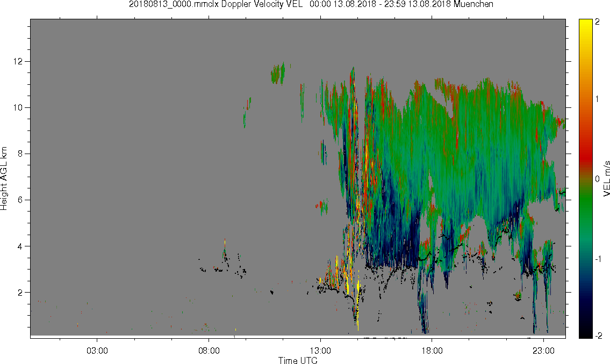Click the '13:00' time axis label
The width and height of the screenshot is (610, 364).
[320, 351]
